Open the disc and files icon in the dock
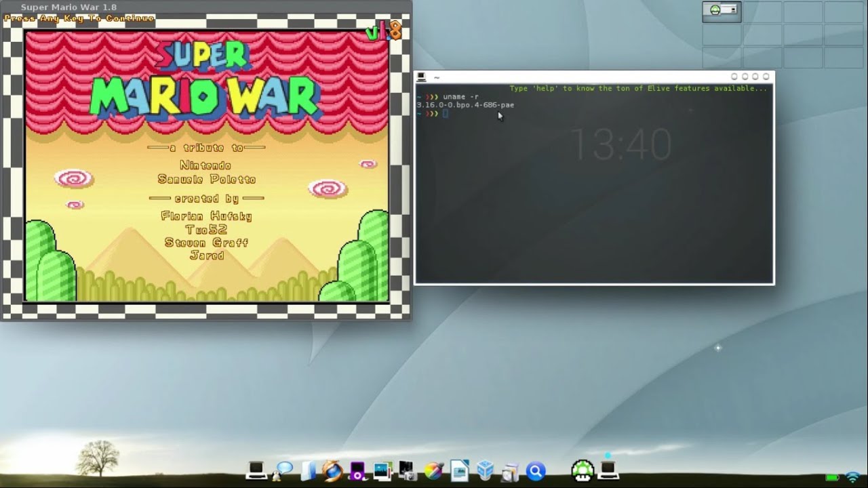This screenshot has height=488, width=868. coord(510,471)
